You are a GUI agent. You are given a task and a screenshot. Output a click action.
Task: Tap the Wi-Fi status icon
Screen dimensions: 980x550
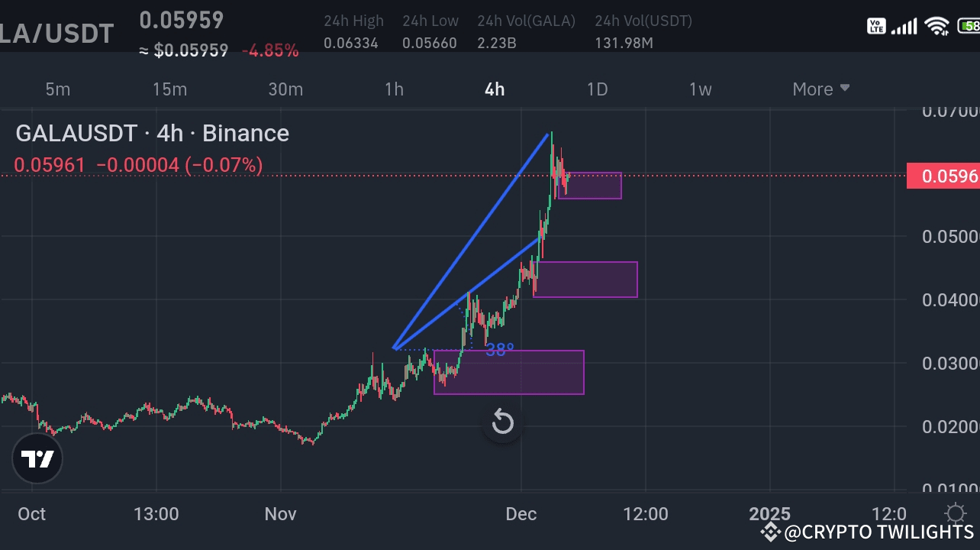pyautogui.click(x=935, y=25)
